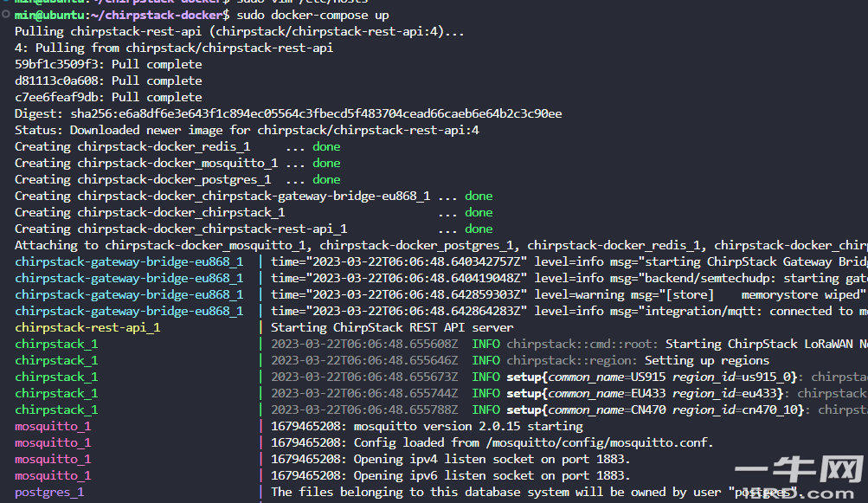Click timestamp 2023-03-22T06:06:48.655646Z
This screenshot has width=868, height=503.
coord(364,361)
